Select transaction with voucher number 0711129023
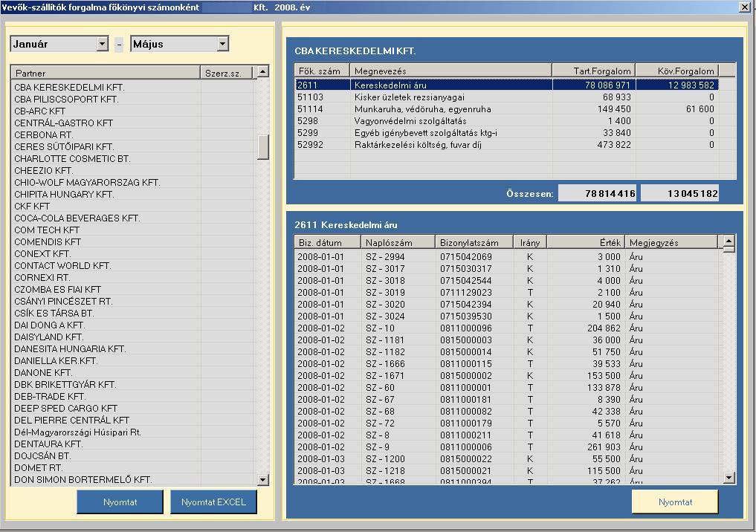Viewport: 756px width, 532px height. click(x=508, y=293)
